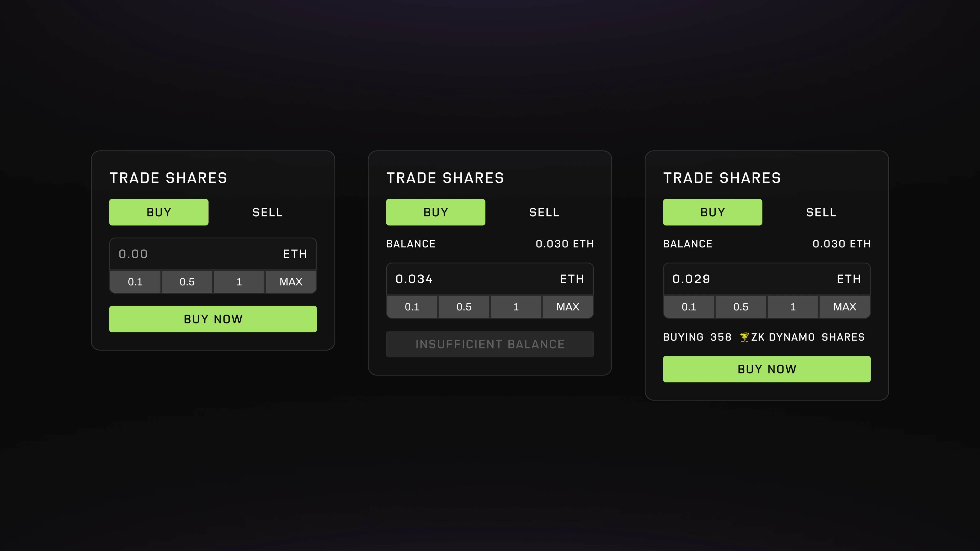
Task: Choose the 0.5 preset on the first card
Action: pyautogui.click(x=187, y=281)
